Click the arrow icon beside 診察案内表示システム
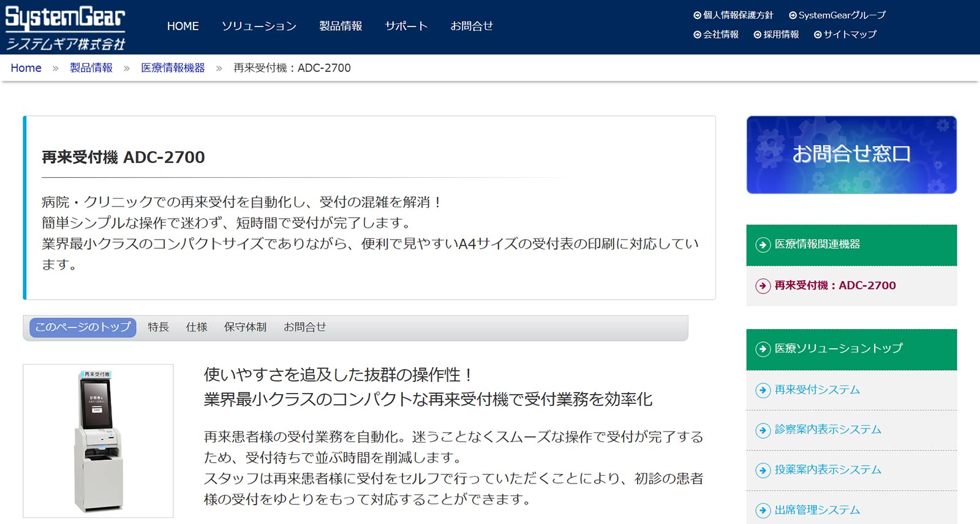 (763, 430)
